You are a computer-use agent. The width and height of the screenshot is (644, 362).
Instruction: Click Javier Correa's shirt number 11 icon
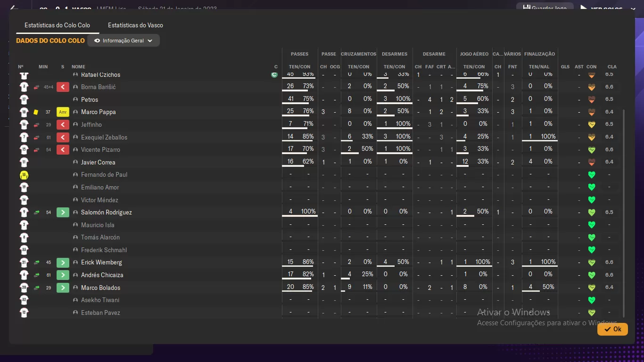pyautogui.click(x=24, y=162)
